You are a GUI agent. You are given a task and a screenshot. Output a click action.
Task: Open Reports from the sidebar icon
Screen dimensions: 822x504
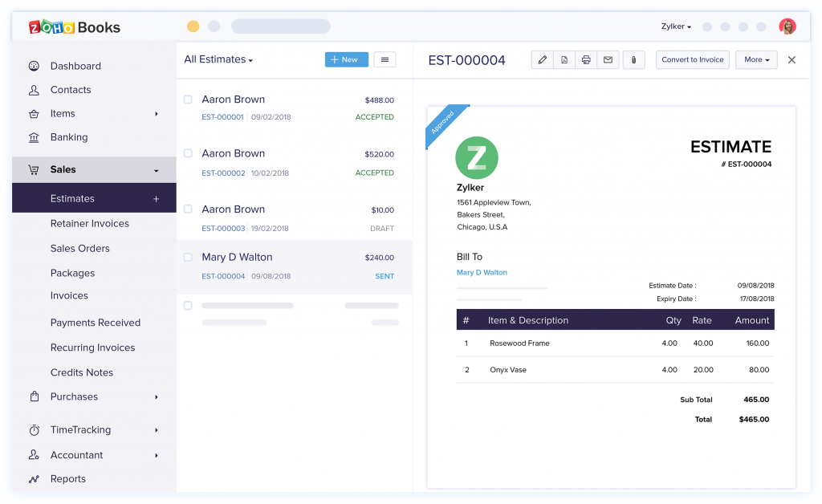[33, 478]
